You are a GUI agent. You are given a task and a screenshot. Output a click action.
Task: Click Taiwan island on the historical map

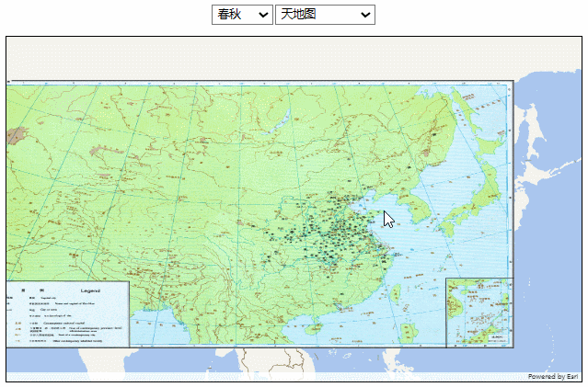coord(397,293)
